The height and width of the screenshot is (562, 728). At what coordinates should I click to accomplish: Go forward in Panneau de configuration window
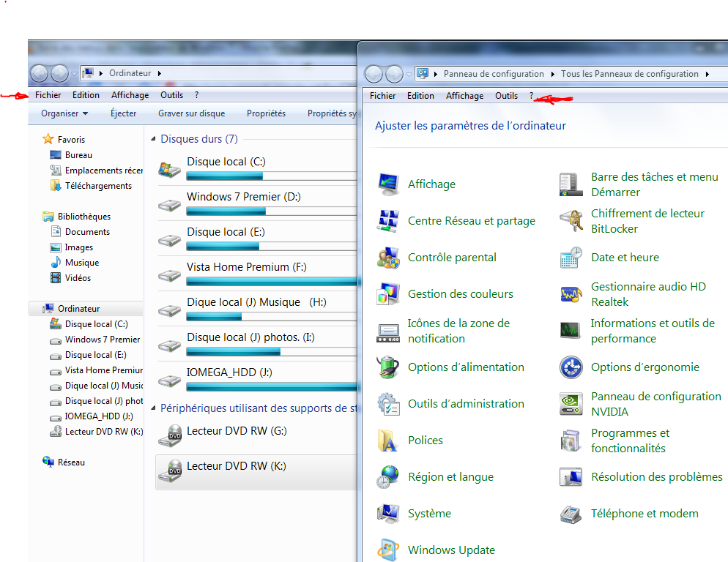(x=394, y=74)
